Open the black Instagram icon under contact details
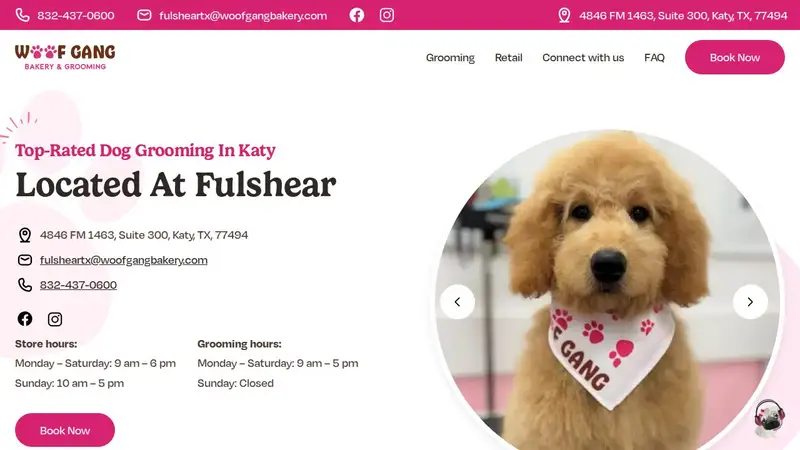The image size is (800, 450). [x=55, y=319]
